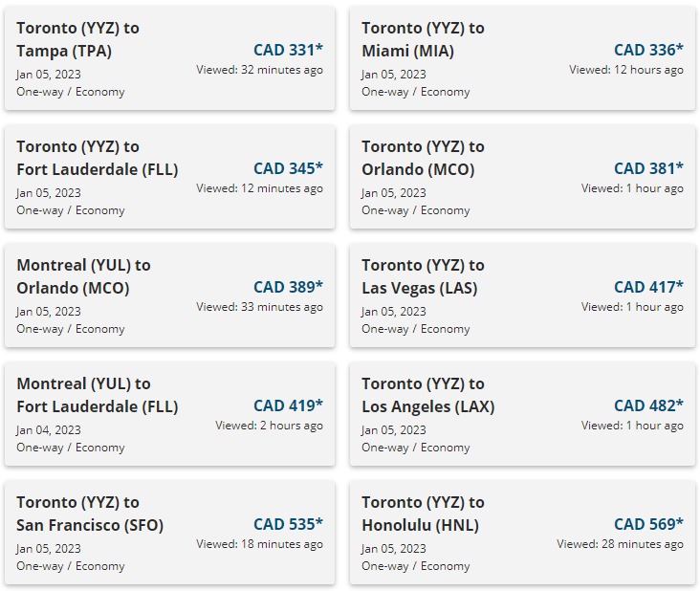The image size is (700, 591).
Task: Select the Toronto to Miami flight deal
Action: (522, 58)
